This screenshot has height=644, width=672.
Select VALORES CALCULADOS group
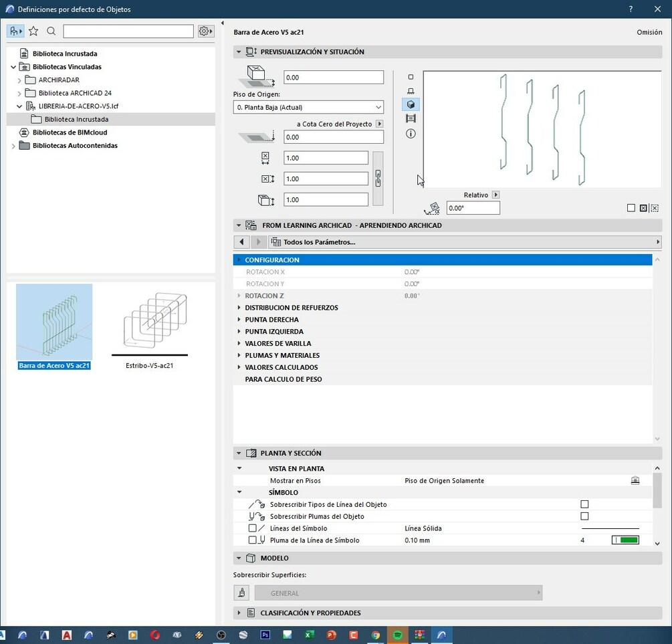point(443,367)
